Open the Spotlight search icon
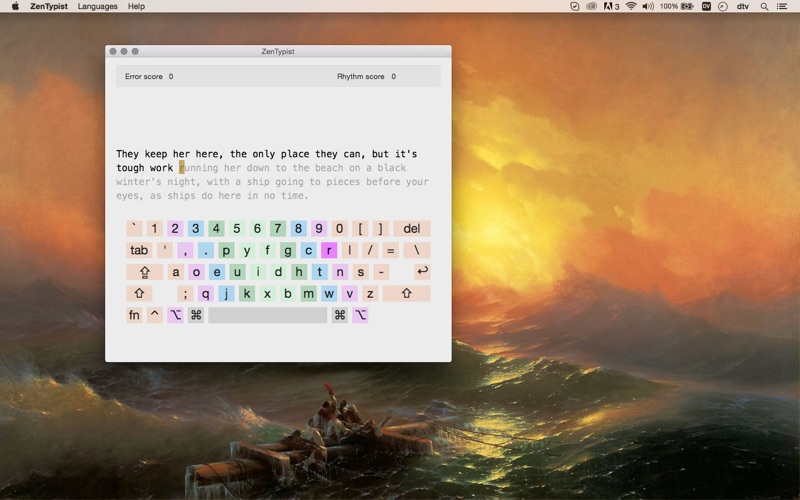 (x=764, y=6)
